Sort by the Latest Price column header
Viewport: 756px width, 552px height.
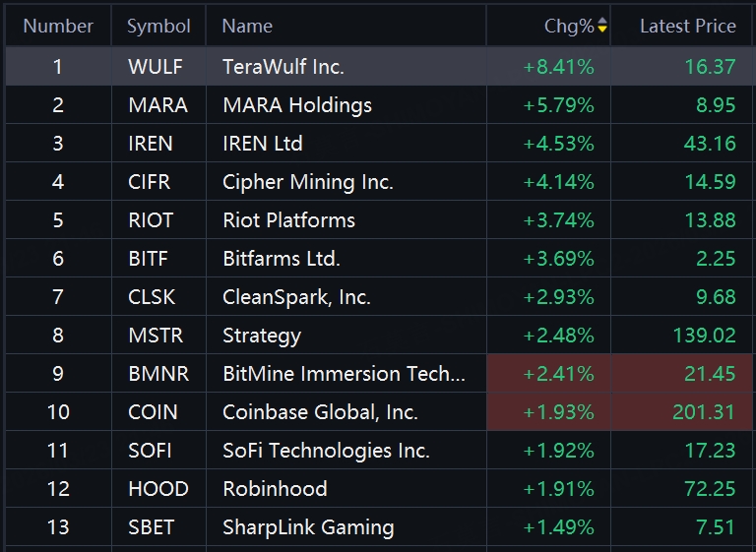pyautogui.click(x=687, y=27)
